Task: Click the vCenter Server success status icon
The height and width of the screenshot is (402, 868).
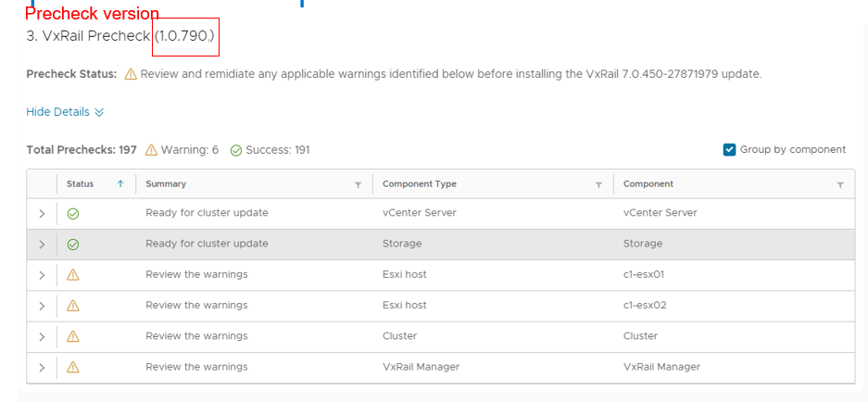Action: click(x=73, y=213)
